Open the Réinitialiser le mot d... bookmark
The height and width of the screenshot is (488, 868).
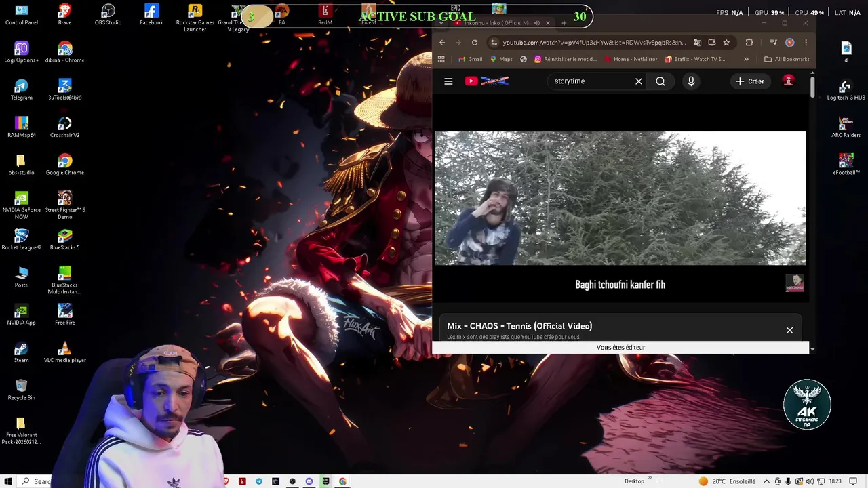(x=566, y=59)
